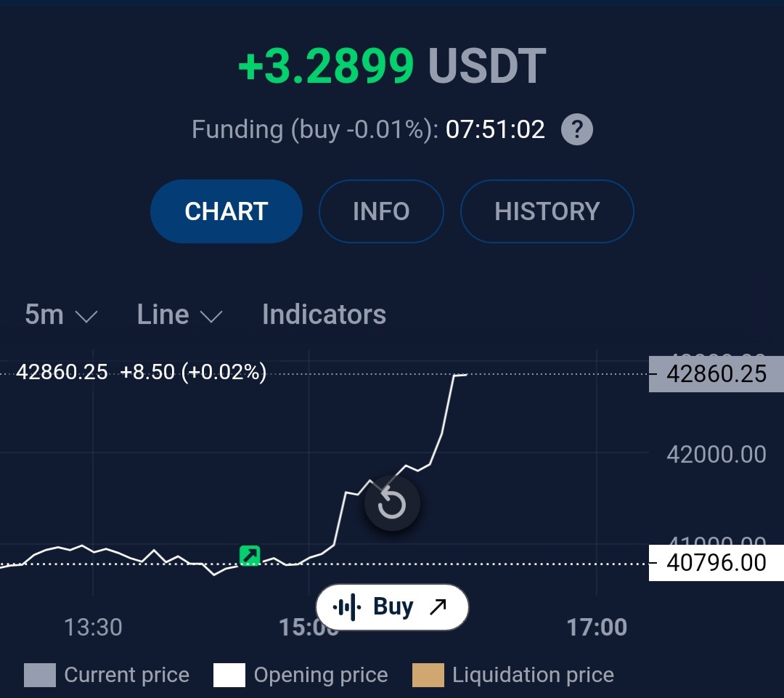784x698 pixels.
Task: Click the Current price grey legend swatch
Action: tap(40, 675)
